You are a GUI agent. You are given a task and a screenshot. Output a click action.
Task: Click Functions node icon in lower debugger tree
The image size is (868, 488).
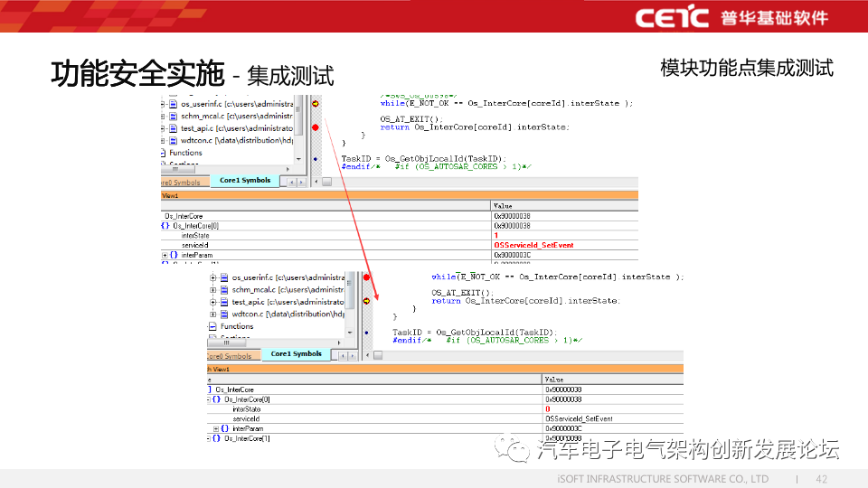click(212, 326)
